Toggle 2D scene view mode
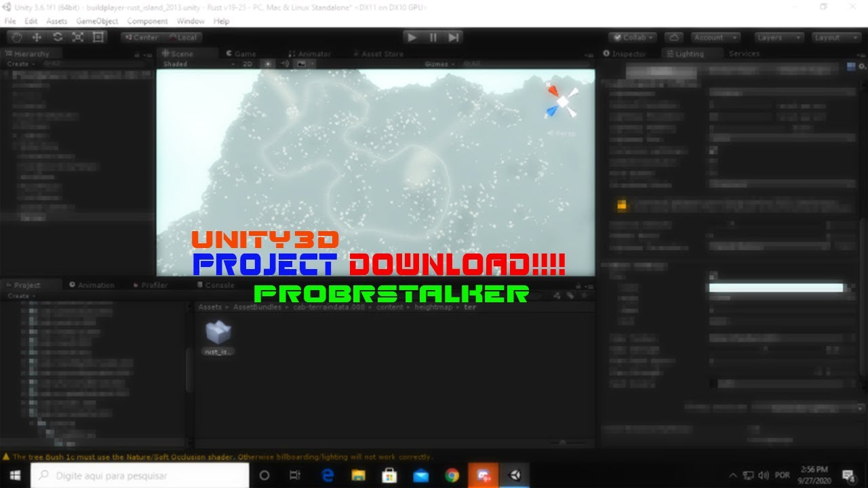The width and height of the screenshot is (868, 488). (248, 64)
